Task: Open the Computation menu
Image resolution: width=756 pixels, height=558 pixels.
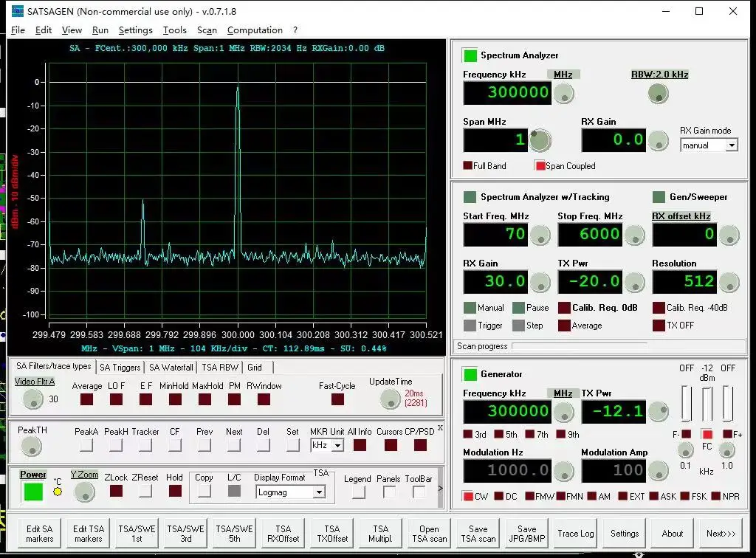Action: click(255, 30)
